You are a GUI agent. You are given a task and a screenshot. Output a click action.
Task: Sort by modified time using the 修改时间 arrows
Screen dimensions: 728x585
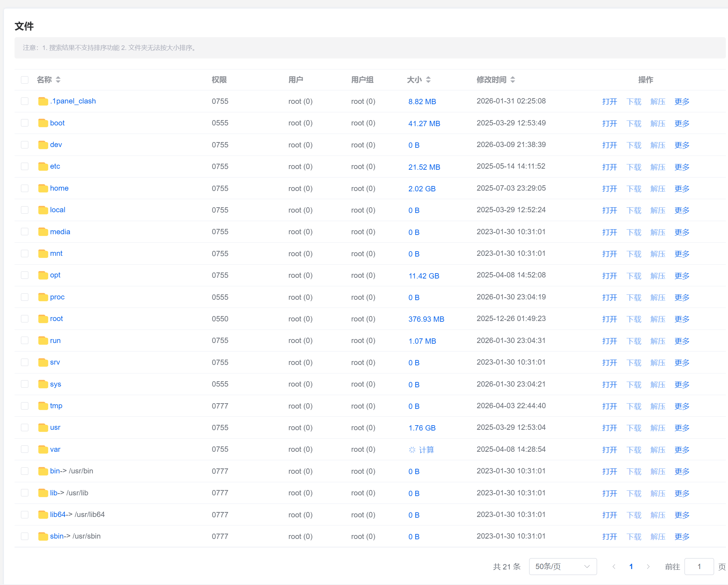(513, 80)
